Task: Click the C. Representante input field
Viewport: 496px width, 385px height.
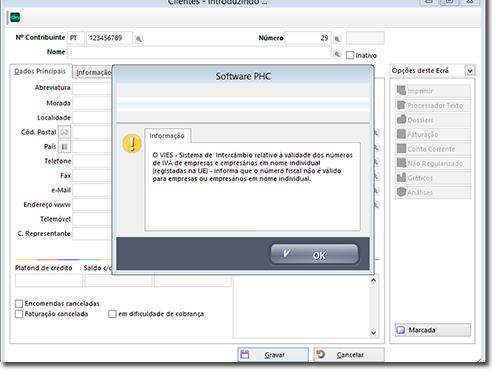Action: [x=92, y=233]
